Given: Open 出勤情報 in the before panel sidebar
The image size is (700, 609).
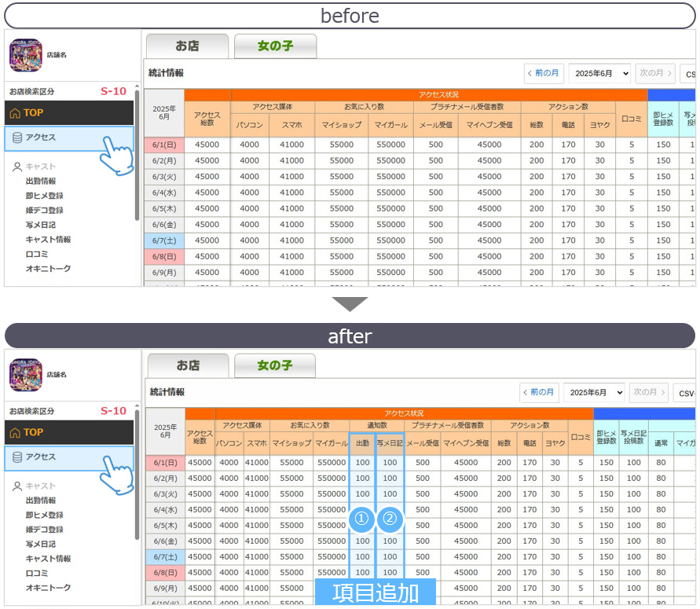Looking at the screenshot, I should [40, 182].
